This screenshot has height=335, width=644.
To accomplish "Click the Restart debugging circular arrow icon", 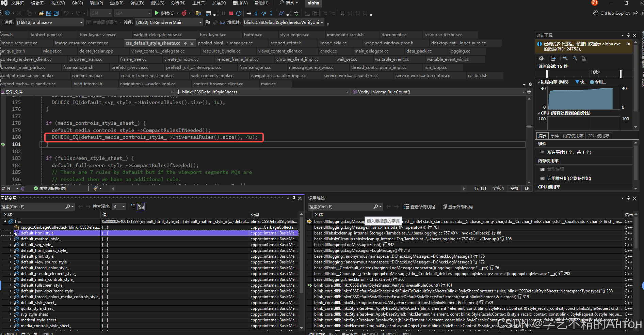I will pos(239,13).
